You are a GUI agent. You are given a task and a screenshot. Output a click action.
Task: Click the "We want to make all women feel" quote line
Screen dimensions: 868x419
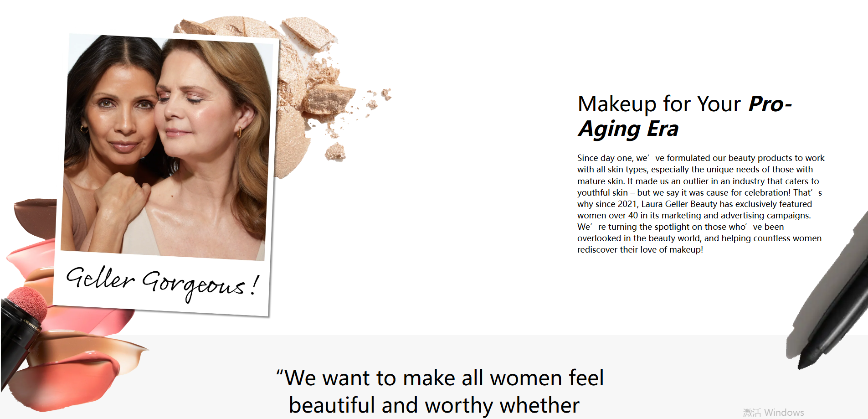pos(440,378)
